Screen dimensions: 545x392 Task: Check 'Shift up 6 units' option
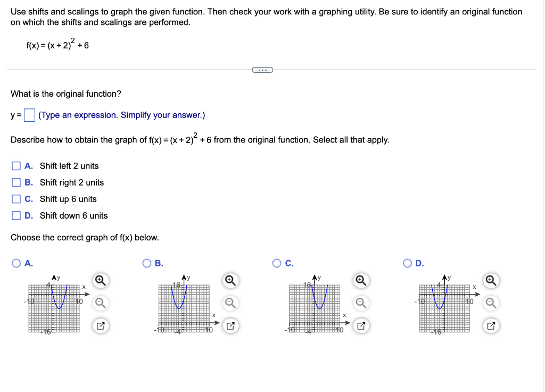click(16, 199)
